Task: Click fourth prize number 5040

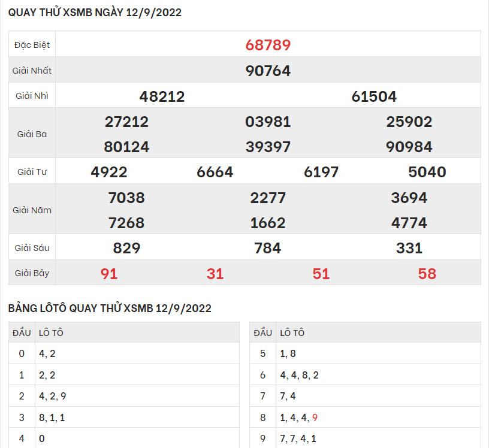Action: click(x=427, y=172)
